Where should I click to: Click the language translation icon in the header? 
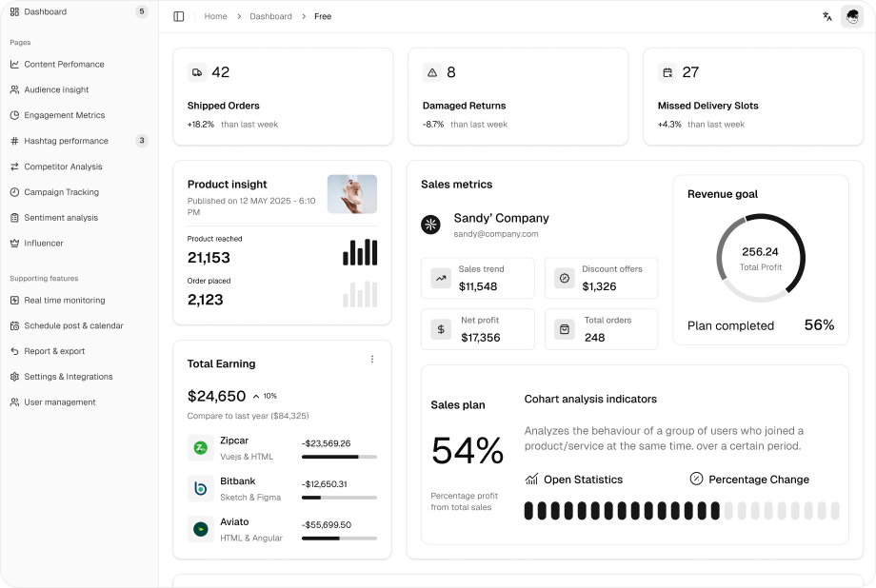(826, 16)
